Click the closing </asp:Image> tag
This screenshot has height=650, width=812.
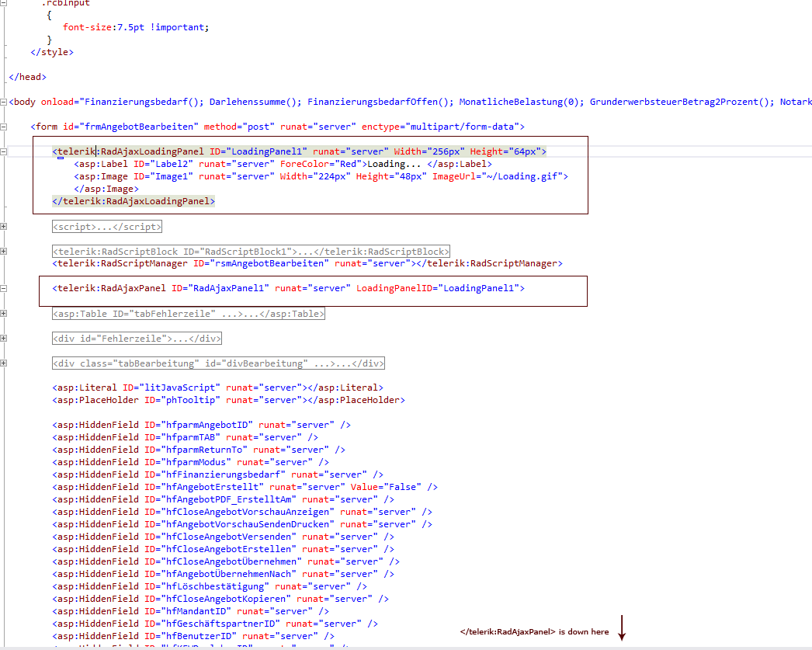106,189
